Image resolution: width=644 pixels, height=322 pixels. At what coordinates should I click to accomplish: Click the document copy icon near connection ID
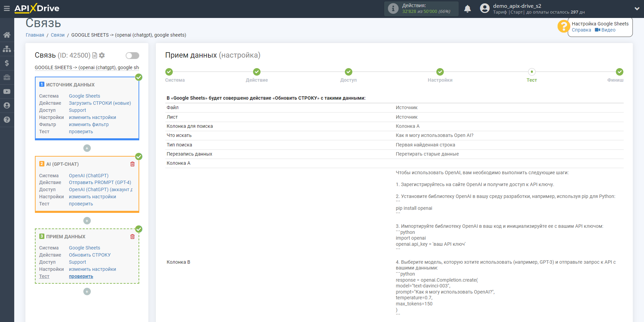tap(95, 55)
